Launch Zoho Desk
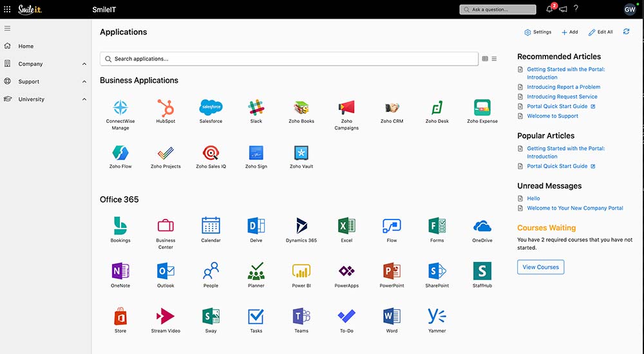Screen dimensions: 644x354 (437, 108)
